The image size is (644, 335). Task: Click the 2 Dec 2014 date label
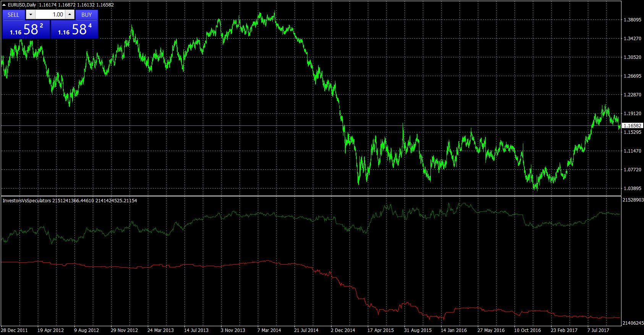[343, 330]
